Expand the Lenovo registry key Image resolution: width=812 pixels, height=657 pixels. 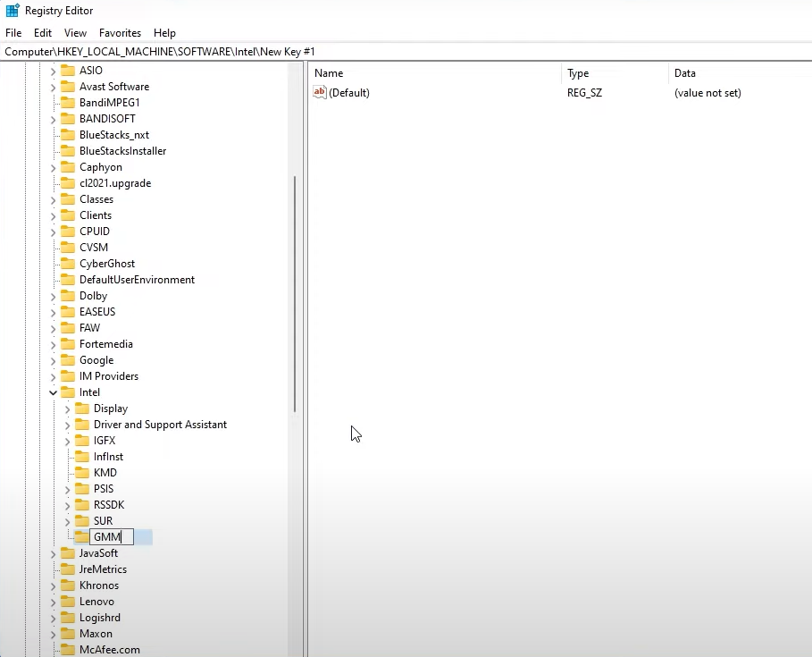point(53,602)
